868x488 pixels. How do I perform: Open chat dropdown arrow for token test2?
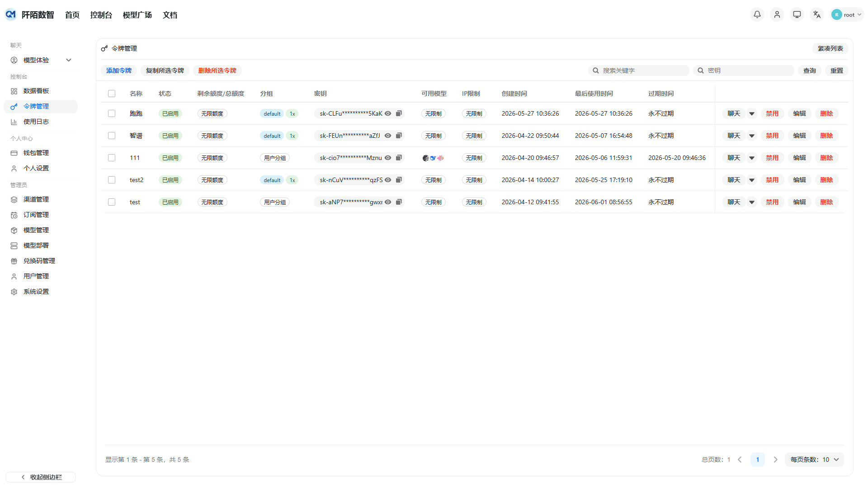[x=752, y=180]
